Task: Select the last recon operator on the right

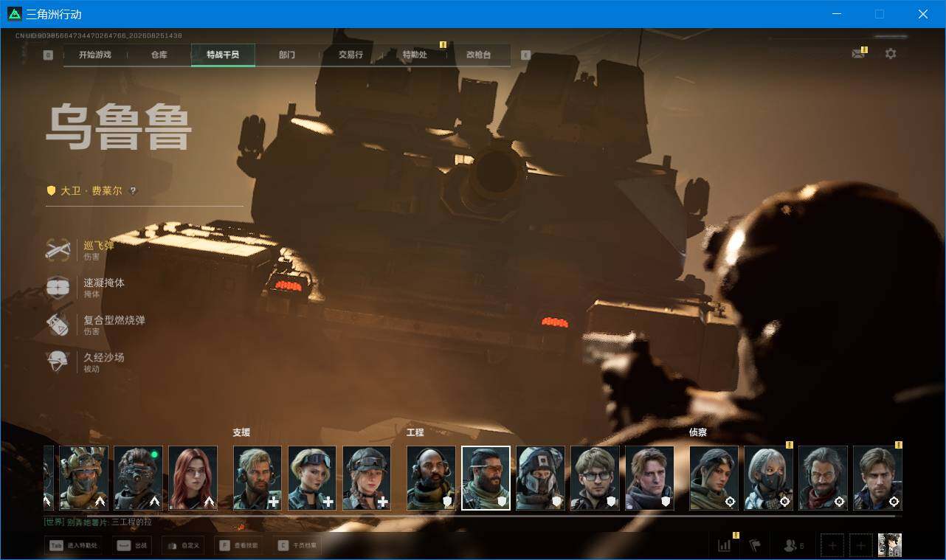Action: click(x=877, y=478)
